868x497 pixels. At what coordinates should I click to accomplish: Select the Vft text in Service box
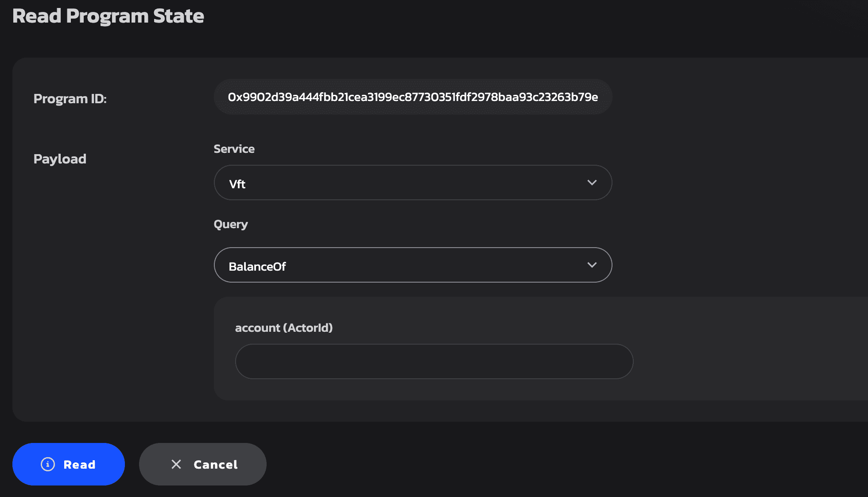[237, 184]
